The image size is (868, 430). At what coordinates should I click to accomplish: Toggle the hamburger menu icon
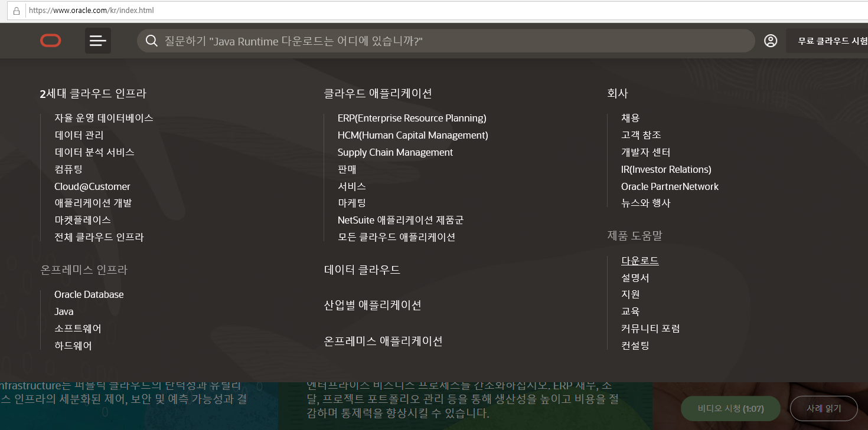click(x=98, y=41)
